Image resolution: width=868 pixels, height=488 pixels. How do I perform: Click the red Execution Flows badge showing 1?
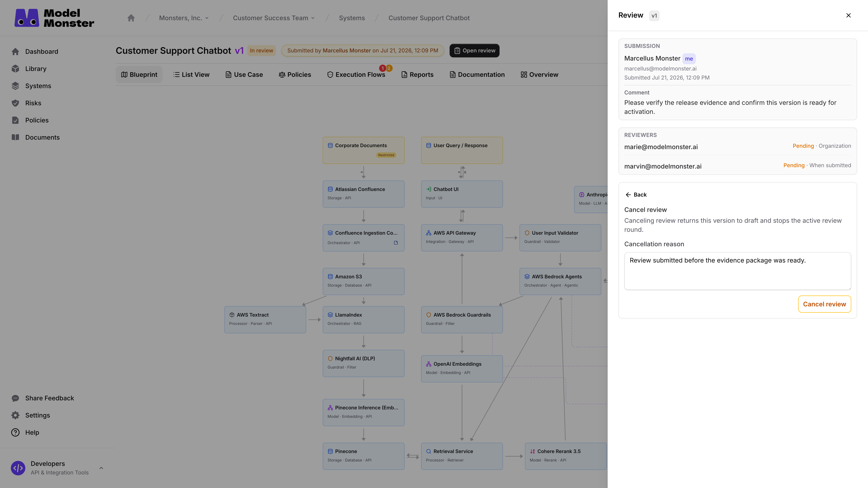point(382,68)
